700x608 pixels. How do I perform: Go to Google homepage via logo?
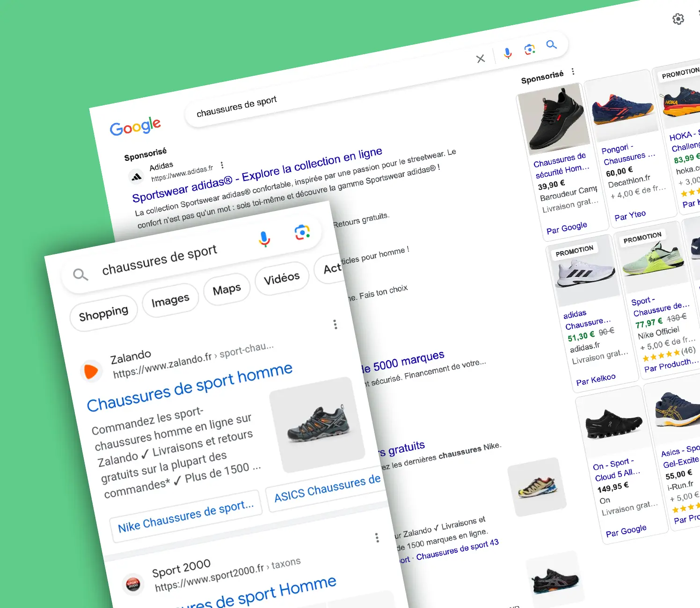135,126
